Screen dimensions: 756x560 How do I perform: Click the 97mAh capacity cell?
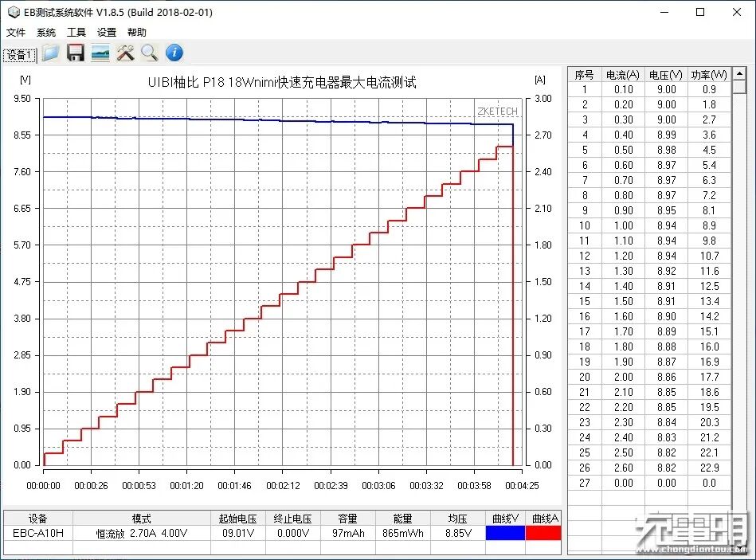[348, 533]
